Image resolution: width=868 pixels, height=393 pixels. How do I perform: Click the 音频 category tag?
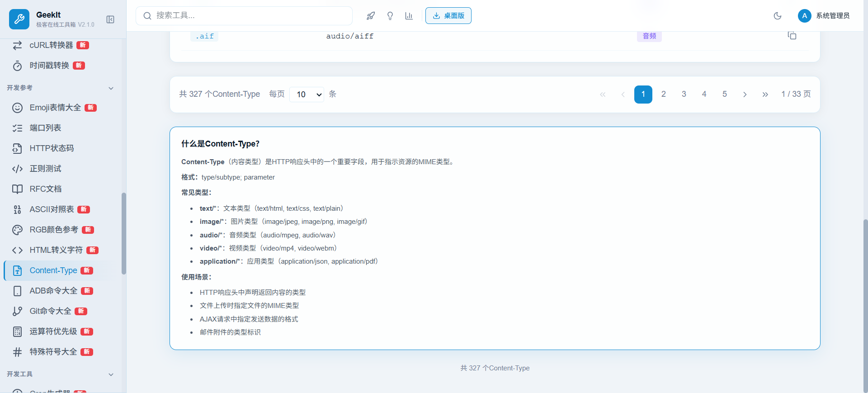(650, 36)
